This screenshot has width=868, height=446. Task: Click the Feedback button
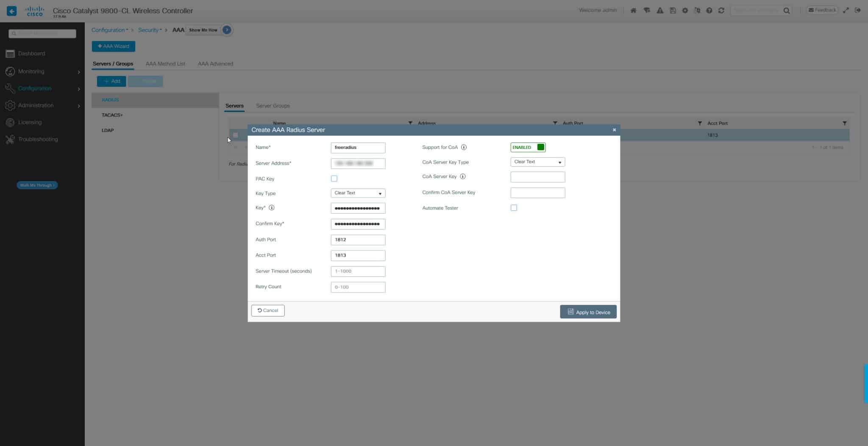(822, 10)
